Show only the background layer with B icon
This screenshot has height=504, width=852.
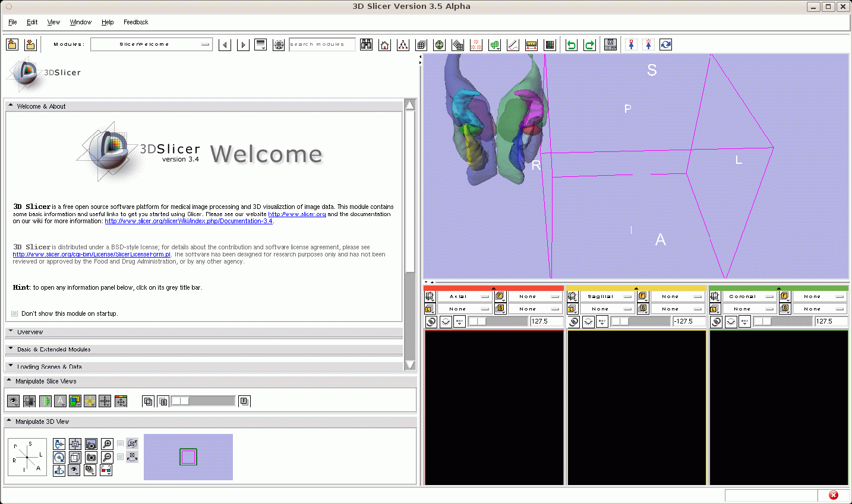click(163, 401)
